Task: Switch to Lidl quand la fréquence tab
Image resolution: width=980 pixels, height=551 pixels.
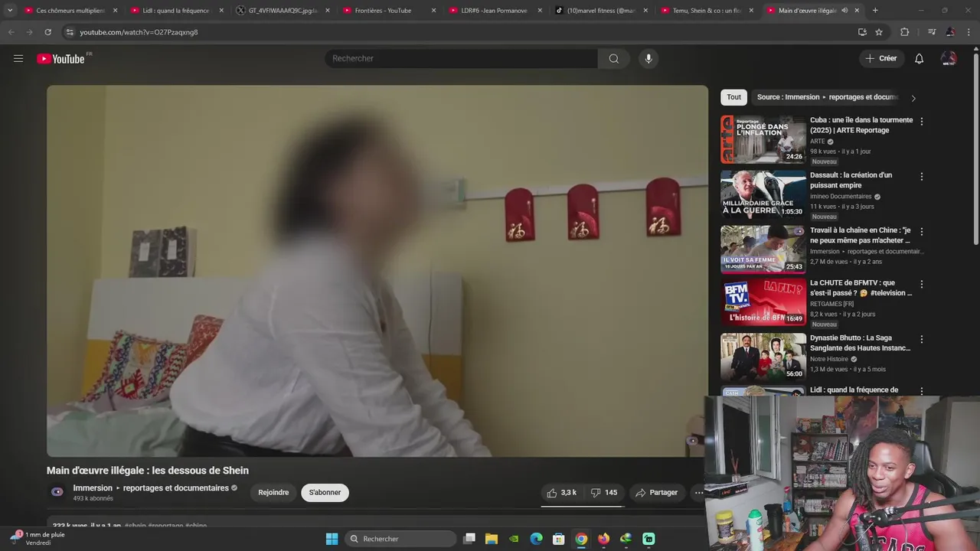Action: [176, 11]
